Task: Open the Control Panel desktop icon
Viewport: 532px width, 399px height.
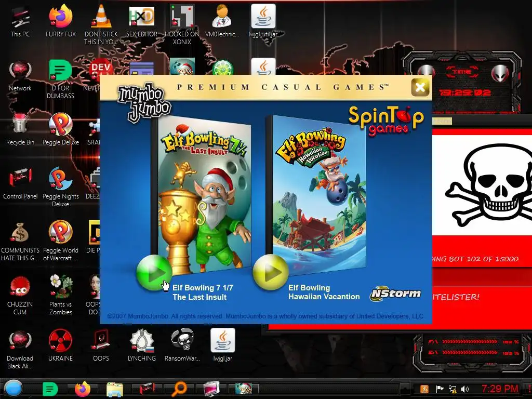Action: 20,183
